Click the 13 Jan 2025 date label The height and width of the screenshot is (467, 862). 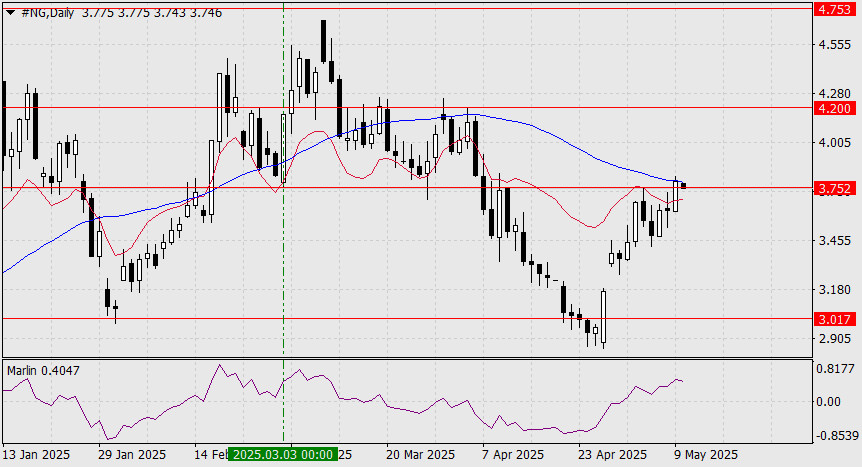pyautogui.click(x=36, y=455)
